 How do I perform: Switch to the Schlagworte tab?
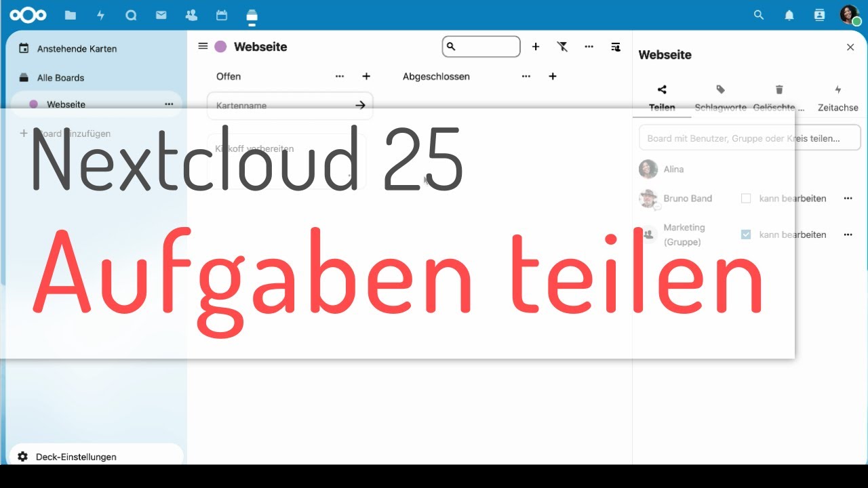click(x=720, y=98)
